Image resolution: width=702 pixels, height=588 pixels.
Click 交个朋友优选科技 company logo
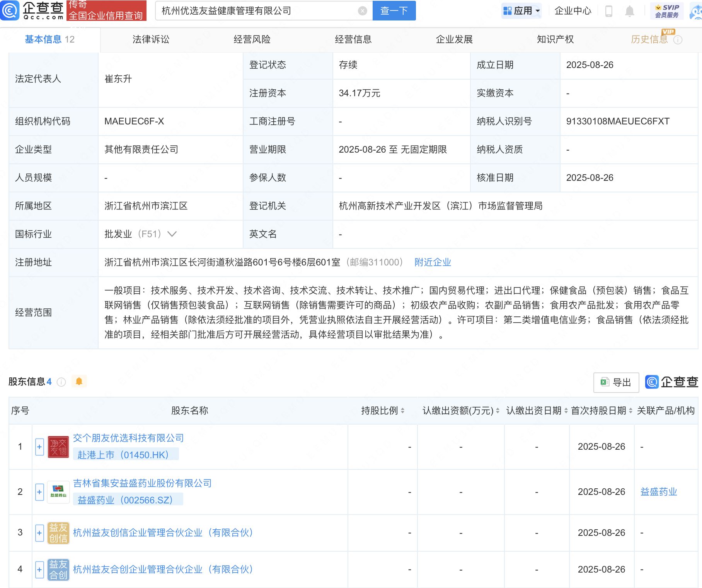tap(58, 447)
